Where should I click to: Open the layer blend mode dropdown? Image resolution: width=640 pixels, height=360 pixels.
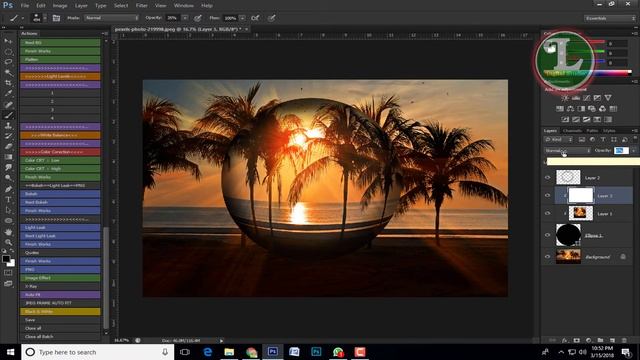tap(567, 151)
